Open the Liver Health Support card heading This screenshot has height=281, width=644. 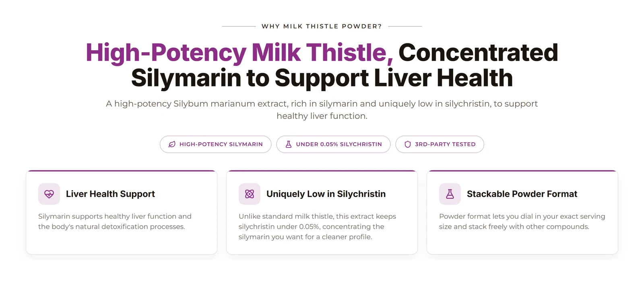[110, 194]
